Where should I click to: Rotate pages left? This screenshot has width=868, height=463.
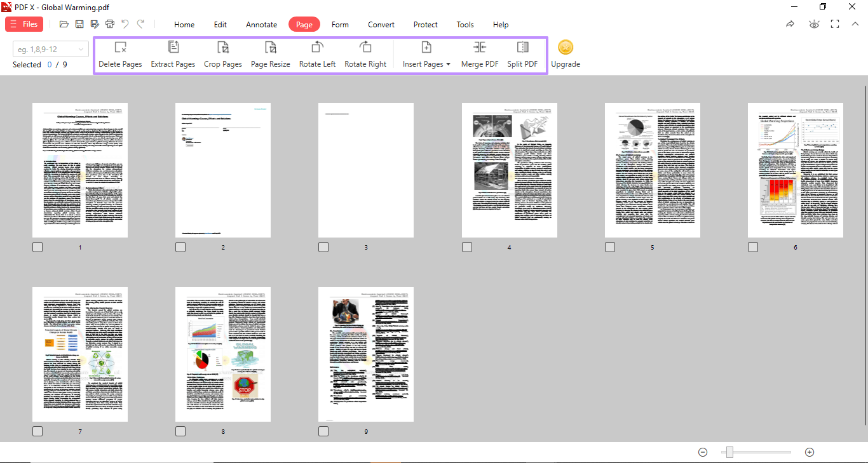tap(316, 54)
